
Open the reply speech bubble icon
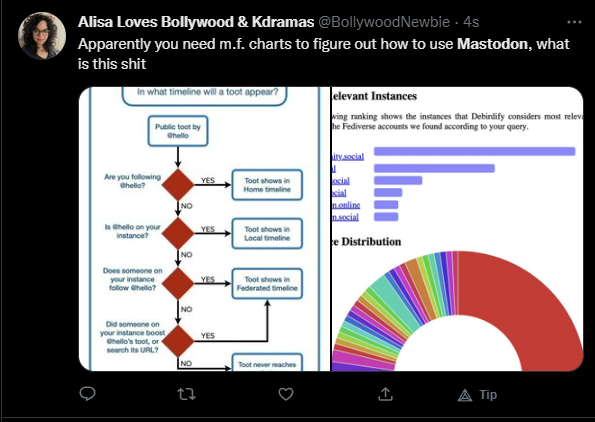(87, 394)
